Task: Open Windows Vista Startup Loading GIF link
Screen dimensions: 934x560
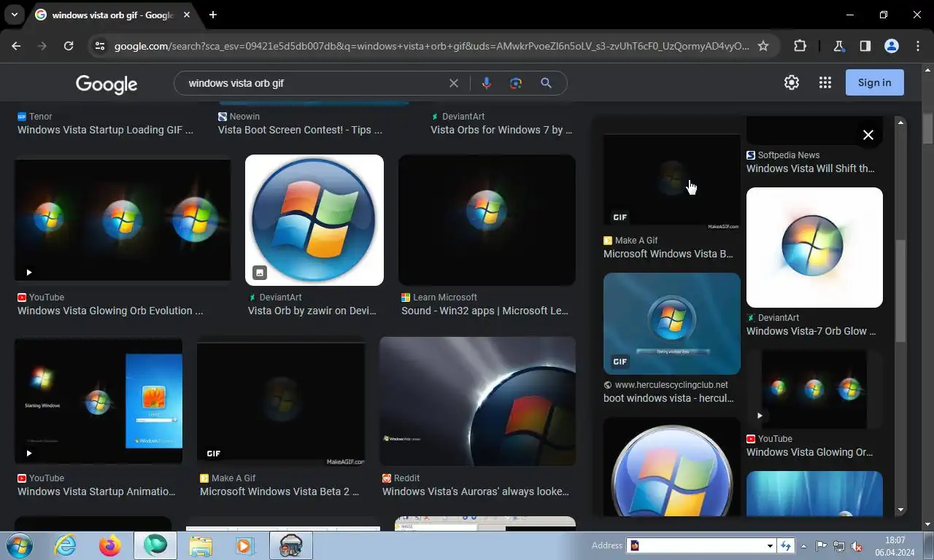Action: click(x=105, y=130)
